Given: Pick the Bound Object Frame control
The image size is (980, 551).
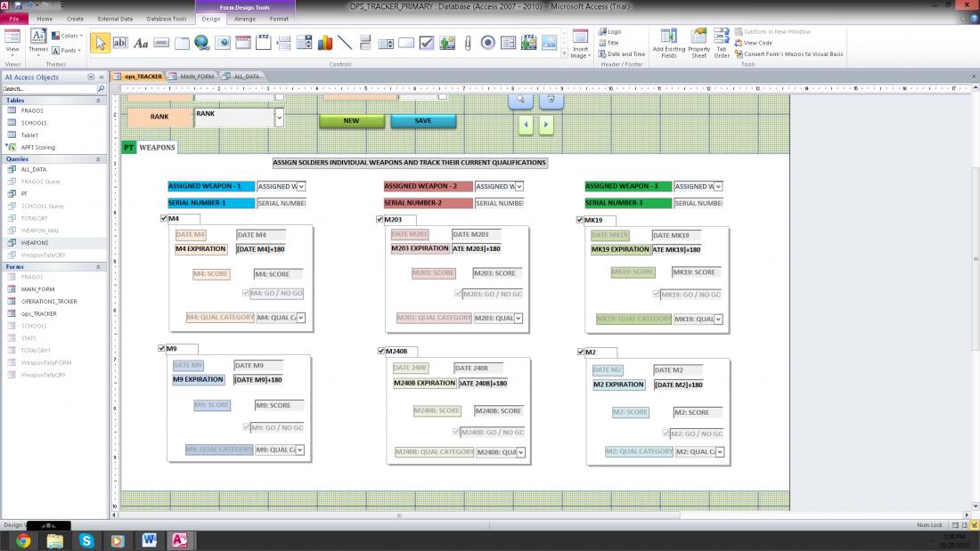Looking at the screenshot, I should (x=528, y=43).
